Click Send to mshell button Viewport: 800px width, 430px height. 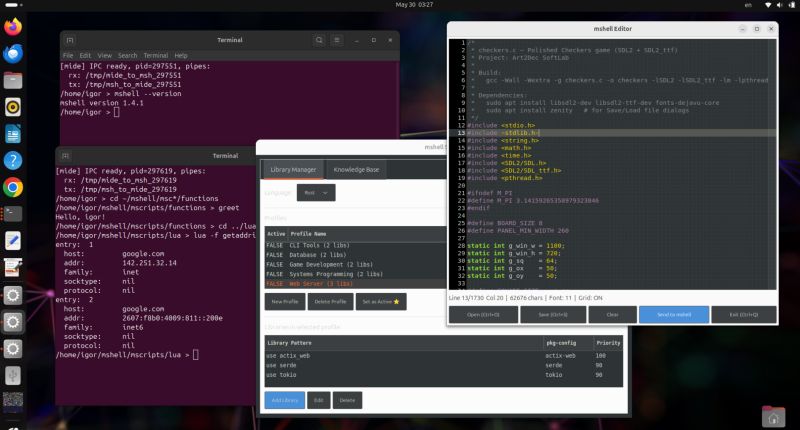[674, 315]
